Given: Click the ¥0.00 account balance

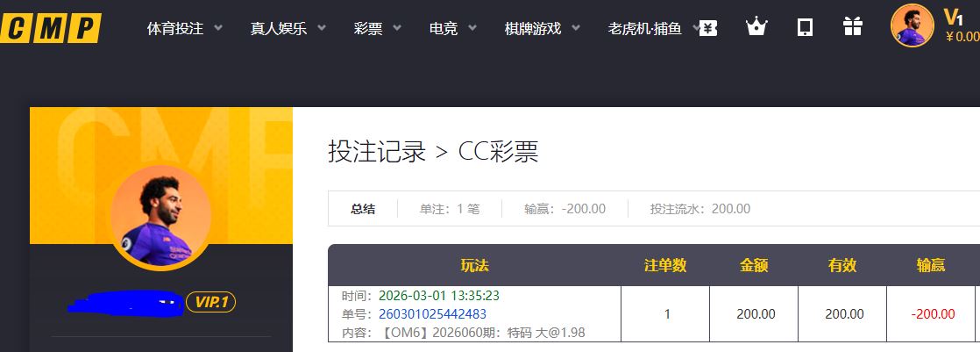Looking at the screenshot, I should click(x=962, y=37).
